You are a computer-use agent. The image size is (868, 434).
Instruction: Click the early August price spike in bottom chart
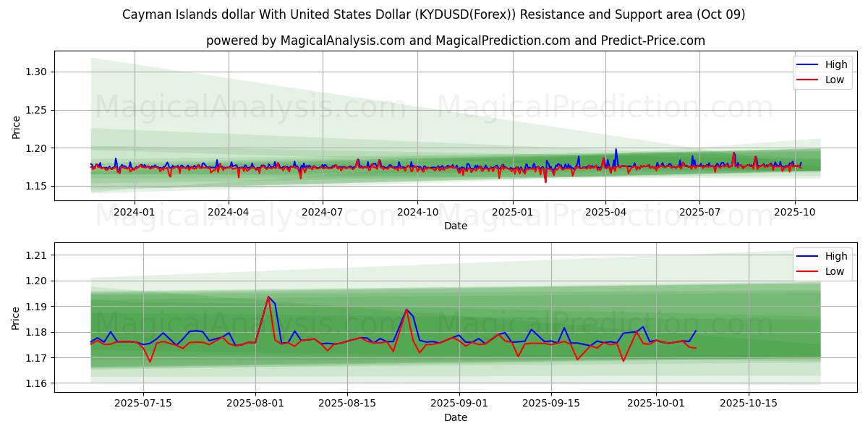(x=268, y=297)
